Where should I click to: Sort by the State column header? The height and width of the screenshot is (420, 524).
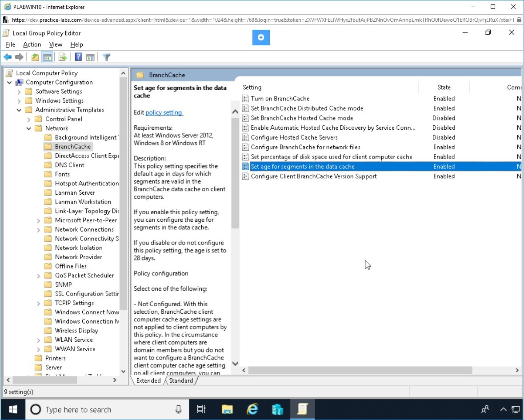444,87
